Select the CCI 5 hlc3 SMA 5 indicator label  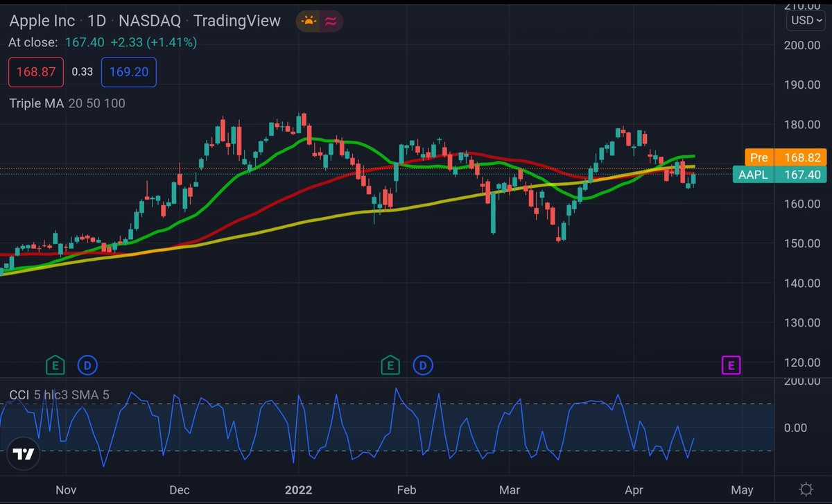(59, 395)
